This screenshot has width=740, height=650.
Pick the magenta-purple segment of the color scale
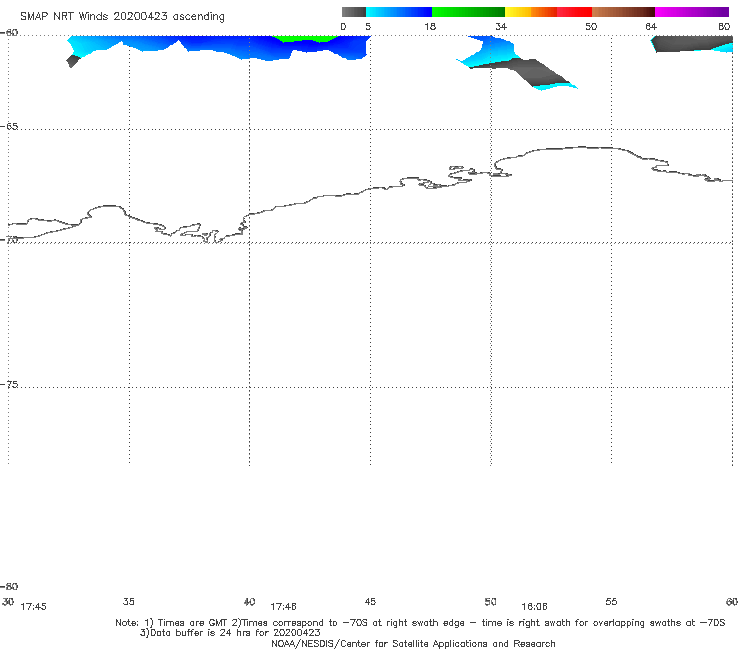(x=692, y=12)
